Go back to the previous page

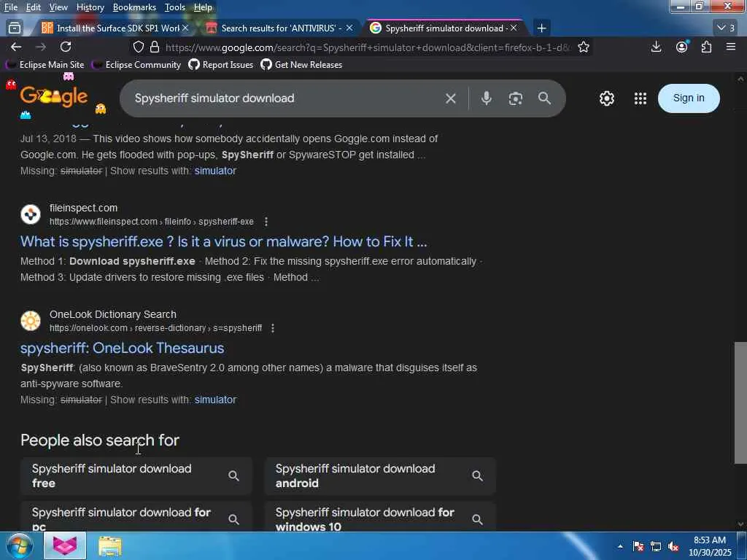16,47
